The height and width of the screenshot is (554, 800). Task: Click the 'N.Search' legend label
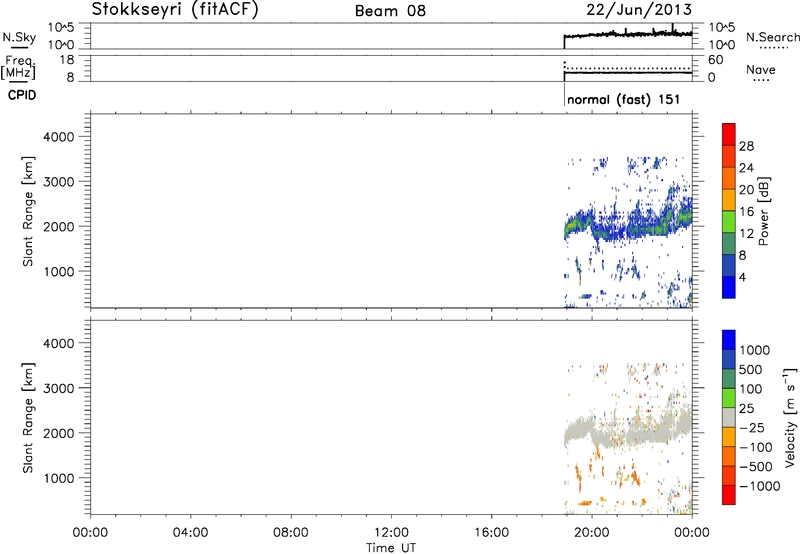[x=772, y=37]
